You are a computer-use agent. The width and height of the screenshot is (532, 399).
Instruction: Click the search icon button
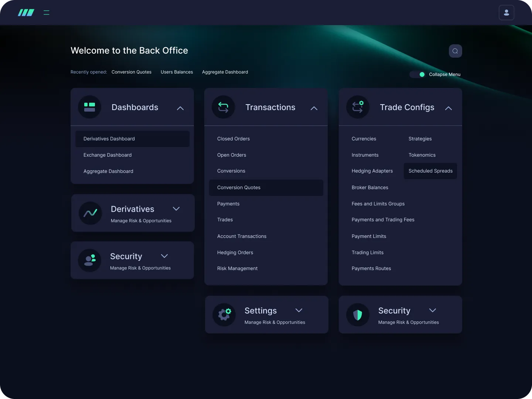tap(455, 51)
